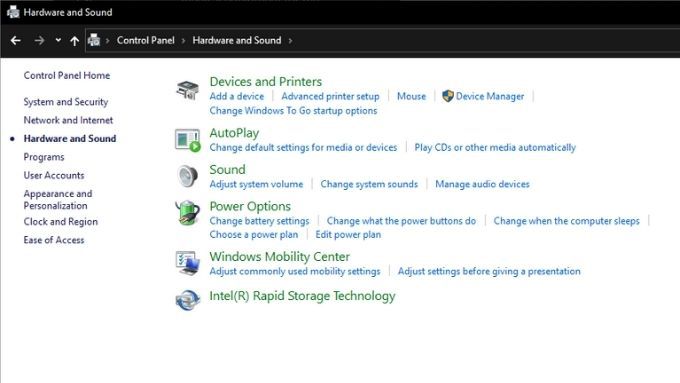
Task: Go up one level with up arrow
Action: click(75, 41)
